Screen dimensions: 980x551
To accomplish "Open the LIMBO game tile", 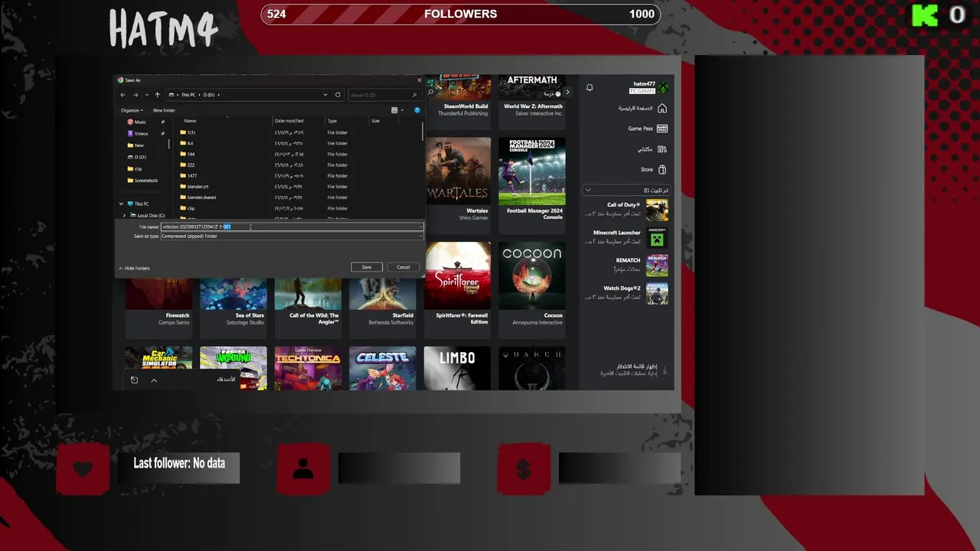I will pos(458,368).
